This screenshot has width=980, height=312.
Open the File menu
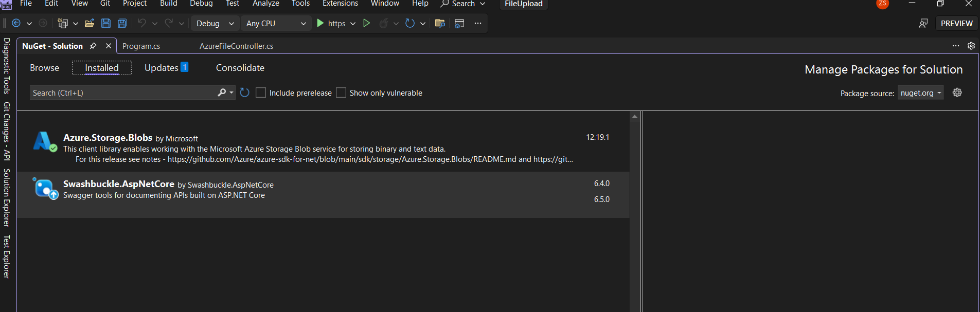coord(26,4)
